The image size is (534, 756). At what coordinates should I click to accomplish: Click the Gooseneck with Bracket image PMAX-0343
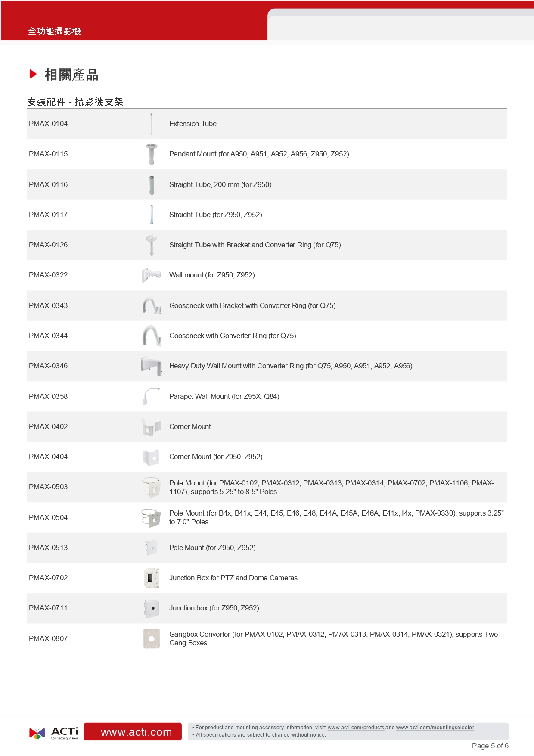coord(152,305)
